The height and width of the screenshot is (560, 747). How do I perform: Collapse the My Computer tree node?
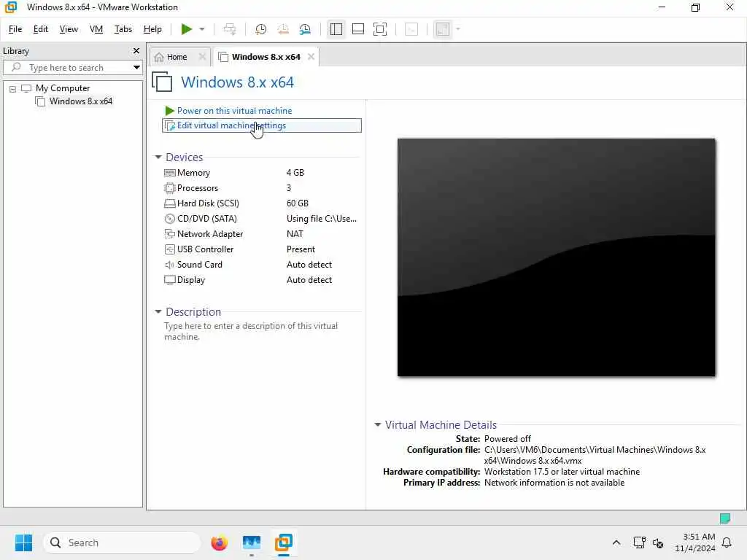13,88
